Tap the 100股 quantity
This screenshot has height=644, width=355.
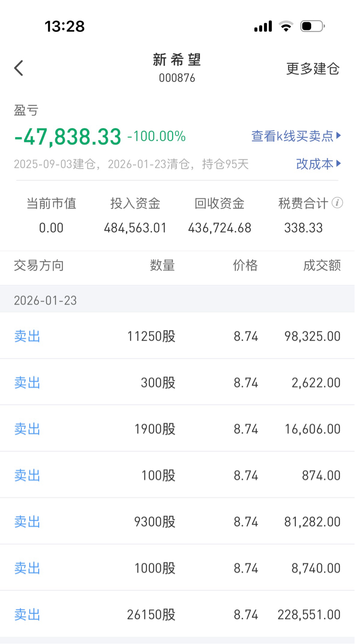click(158, 476)
